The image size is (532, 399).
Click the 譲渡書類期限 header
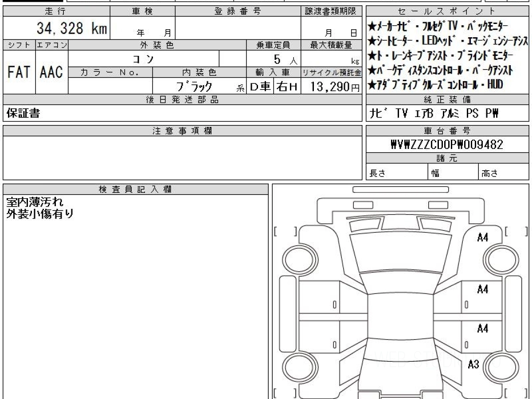[x=331, y=12]
